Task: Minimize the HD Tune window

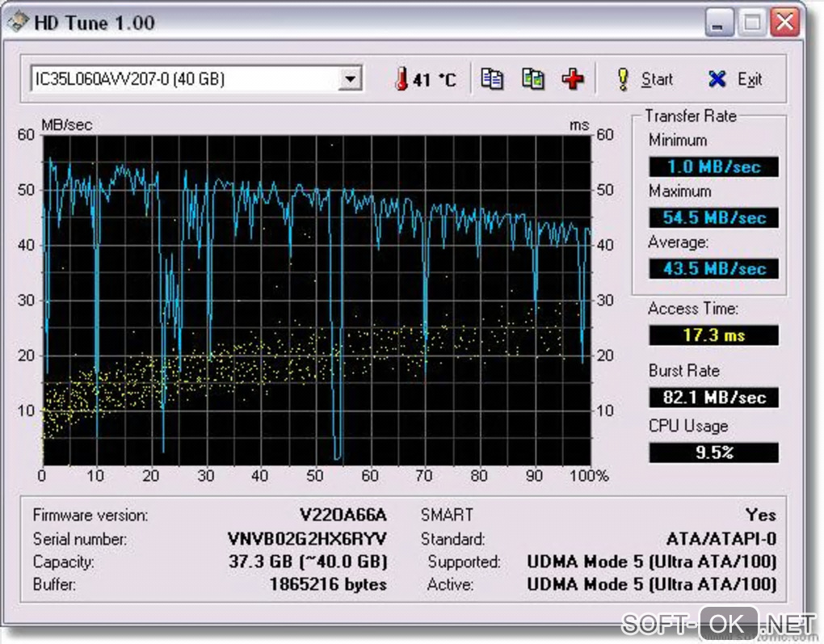Action: (719, 23)
